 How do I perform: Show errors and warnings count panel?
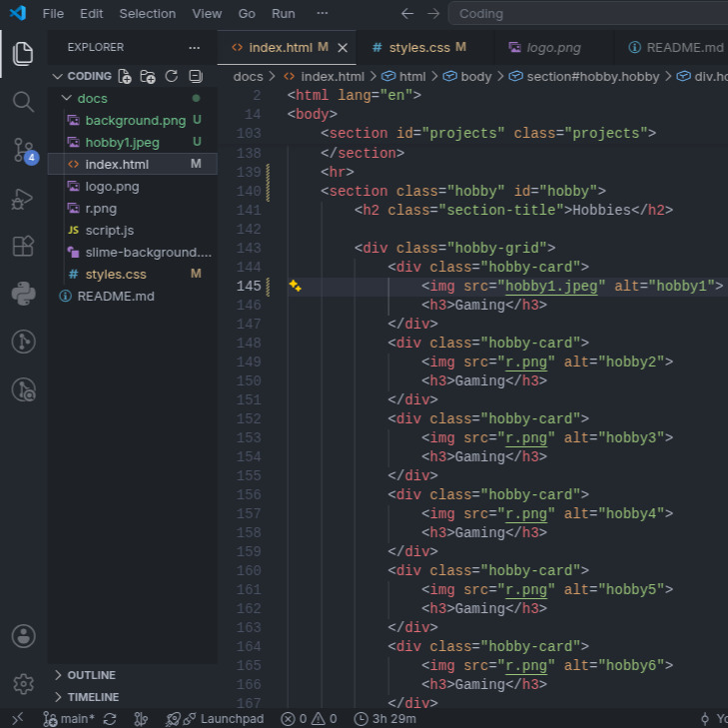[309, 719]
